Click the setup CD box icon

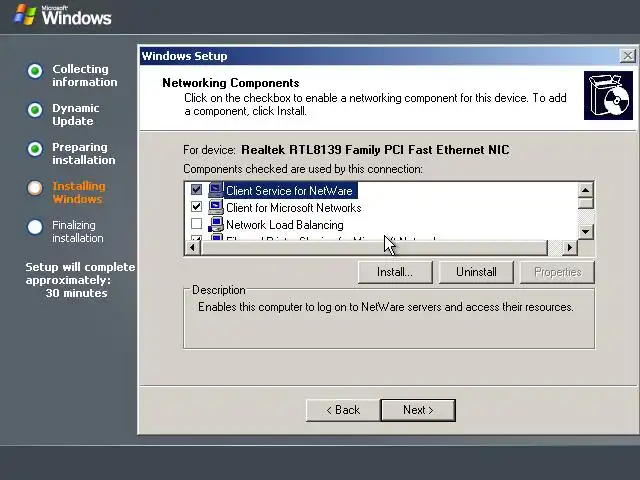pos(608,96)
